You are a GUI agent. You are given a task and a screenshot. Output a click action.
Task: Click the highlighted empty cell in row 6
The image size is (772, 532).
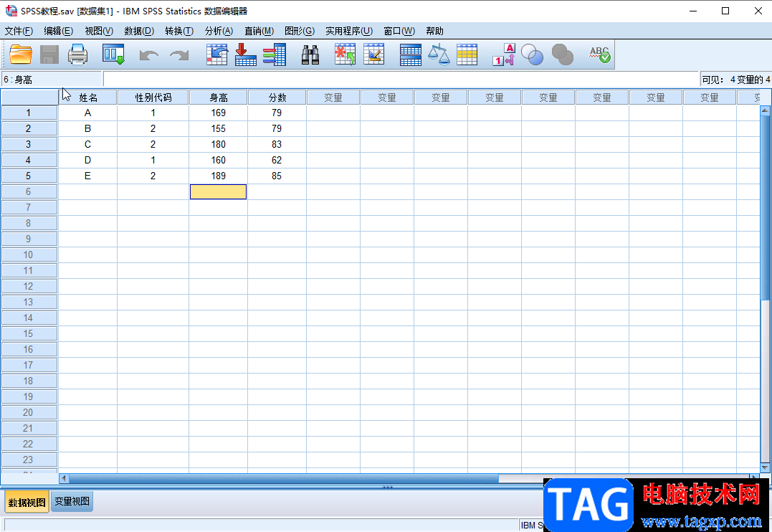point(218,191)
